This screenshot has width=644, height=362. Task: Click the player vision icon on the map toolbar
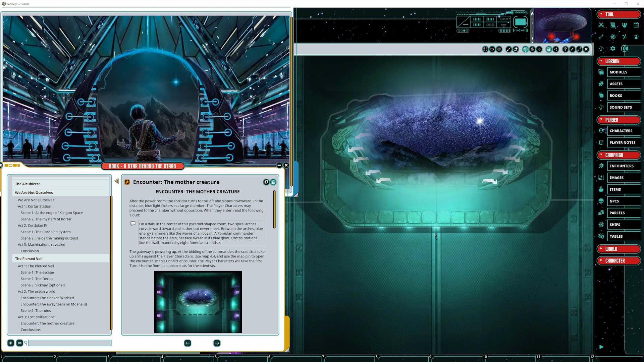click(x=532, y=49)
